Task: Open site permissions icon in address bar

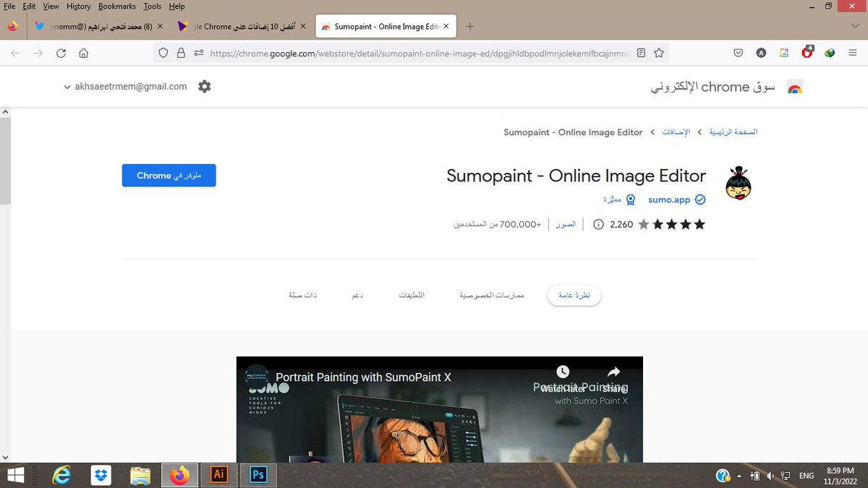Action: pos(198,53)
